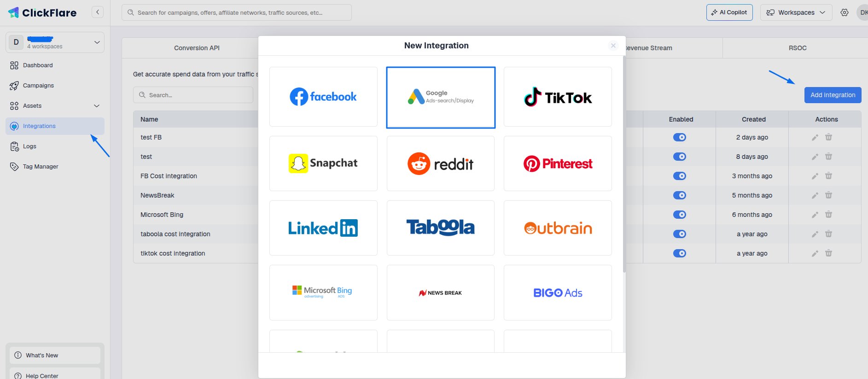The image size is (868, 379).
Task: Select the Snapchat integration card
Action: click(323, 163)
